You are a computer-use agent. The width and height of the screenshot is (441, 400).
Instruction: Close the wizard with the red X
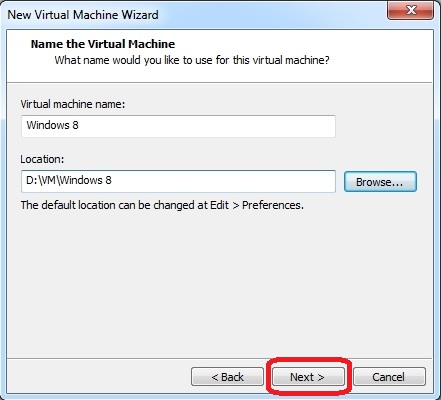coord(411,10)
